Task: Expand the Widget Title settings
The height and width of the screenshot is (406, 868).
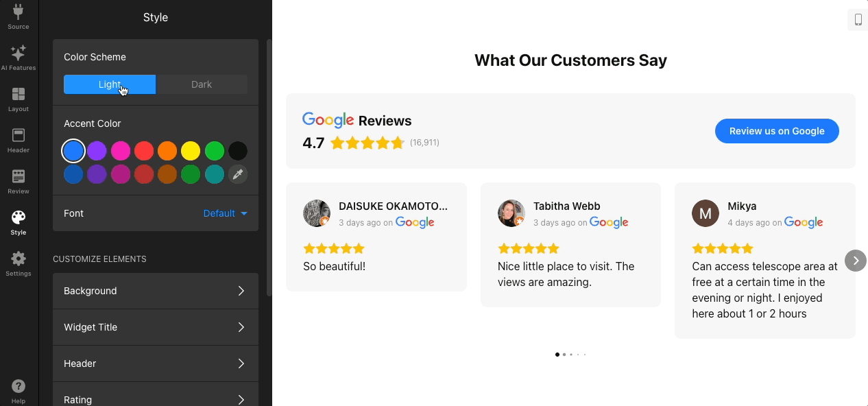Action: tap(155, 327)
